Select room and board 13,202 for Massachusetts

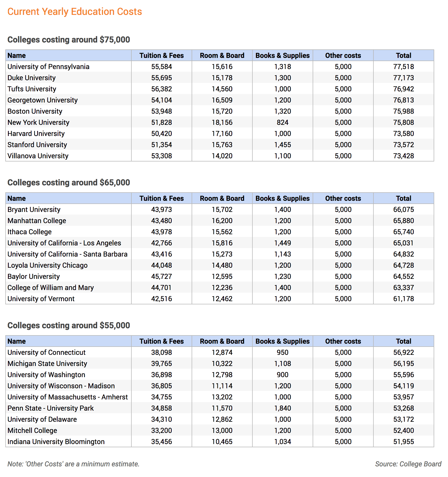pyautogui.click(x=222, y=397)
